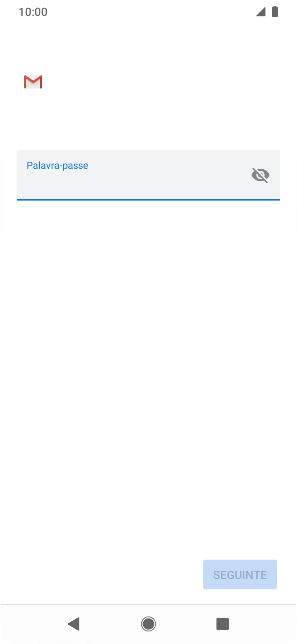Click the Gmail envelope logo
Image resolution: width=297 pixels, height=644 pixels.
pyautogui.click(x=33, y=82)
